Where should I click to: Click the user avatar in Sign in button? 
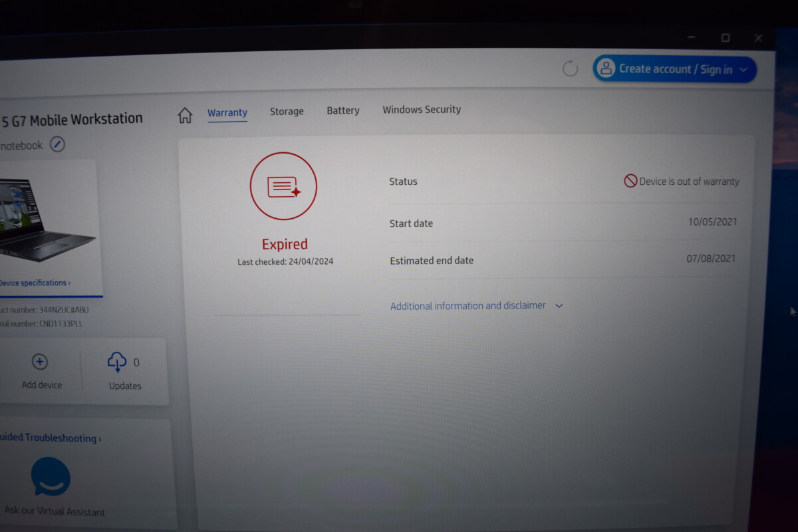[606, 68]
